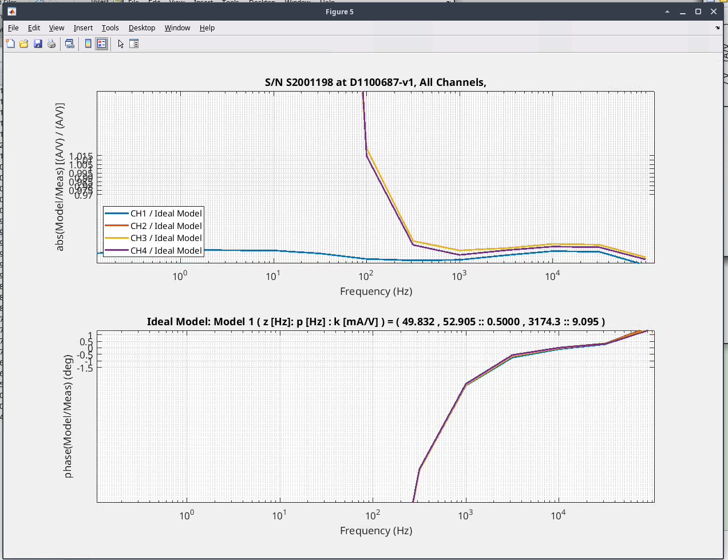Click the abs(Model/Meas) y-axis label
Viewport: 728px width, 560px height.
[x=60, y=177]
